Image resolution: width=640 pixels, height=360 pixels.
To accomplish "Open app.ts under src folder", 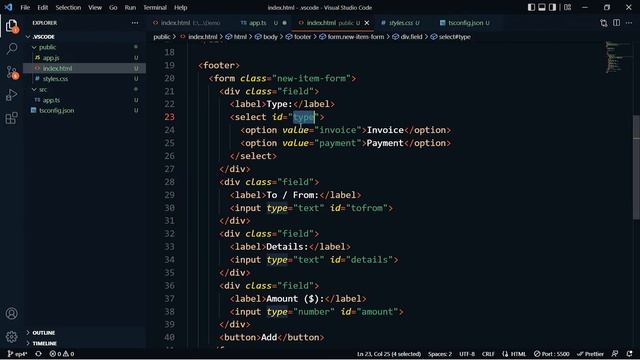I will (84, 100).
